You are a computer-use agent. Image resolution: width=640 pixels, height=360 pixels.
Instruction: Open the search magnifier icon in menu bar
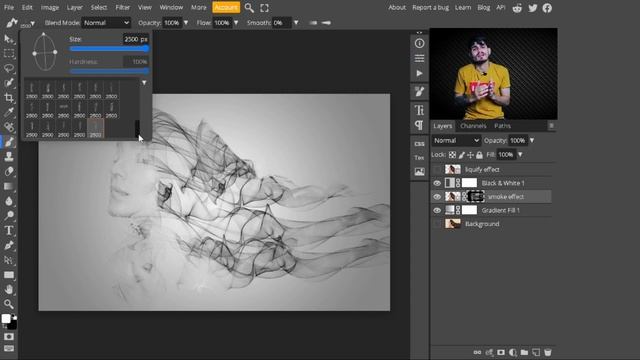(249, 8)
